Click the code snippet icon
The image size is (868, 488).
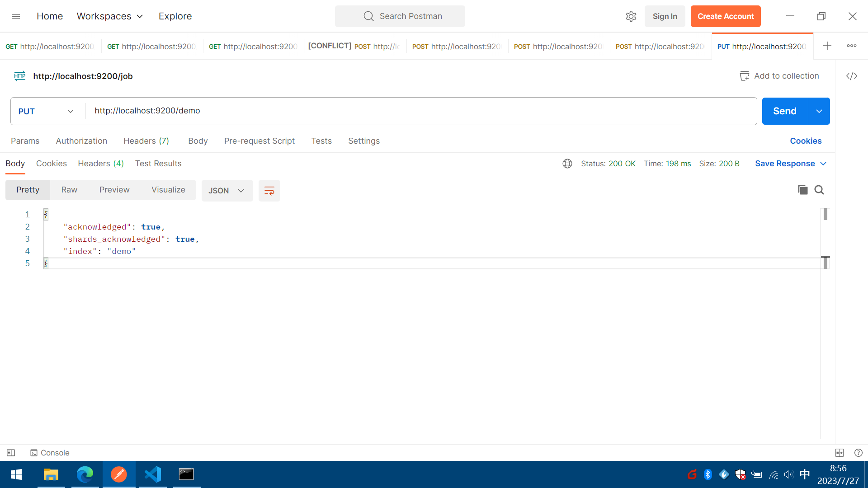tap(852, 76)
